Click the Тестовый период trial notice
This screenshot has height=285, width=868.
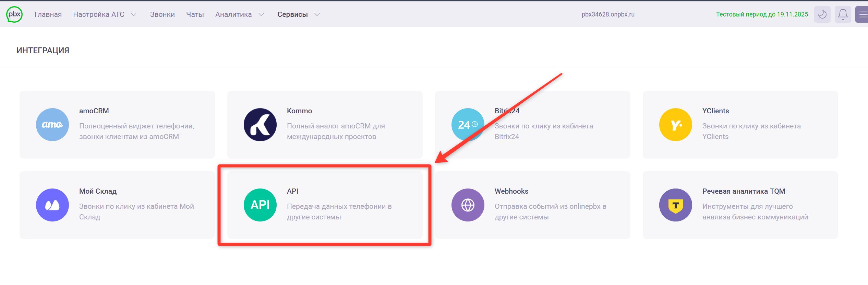coord(762,14)
